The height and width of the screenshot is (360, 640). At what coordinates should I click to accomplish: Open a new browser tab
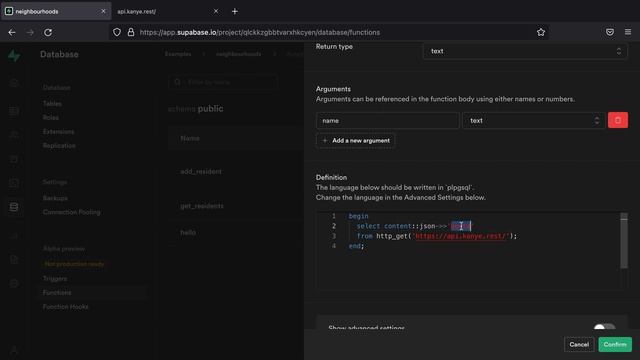(235, 11)
